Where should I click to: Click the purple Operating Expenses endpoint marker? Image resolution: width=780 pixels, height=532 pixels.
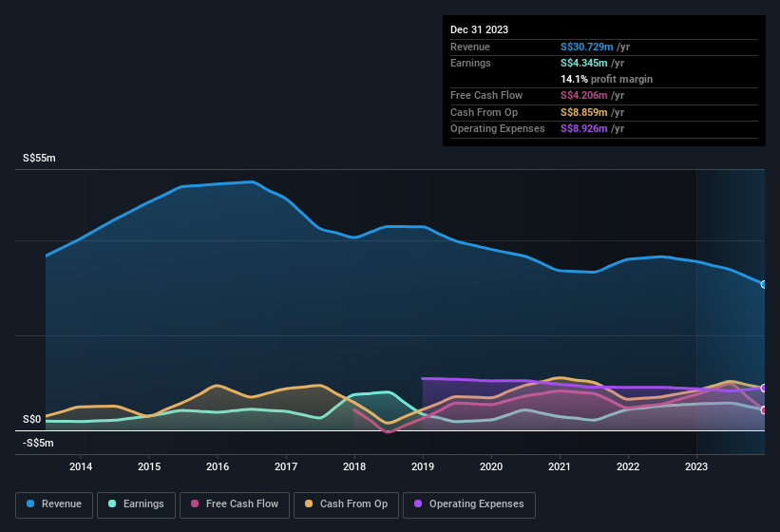point(764,388)
